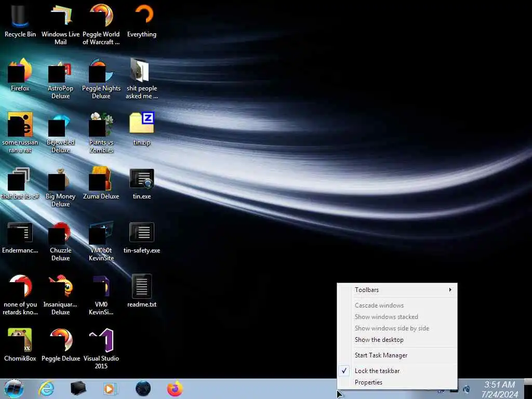The image size is (532, 399).
Task: Open Windows Media Player from taskbar
Action: pos(110,389)
